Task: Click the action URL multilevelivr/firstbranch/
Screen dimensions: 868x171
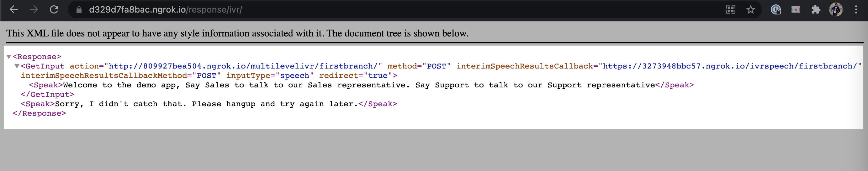Action: (x=243, y=66)
